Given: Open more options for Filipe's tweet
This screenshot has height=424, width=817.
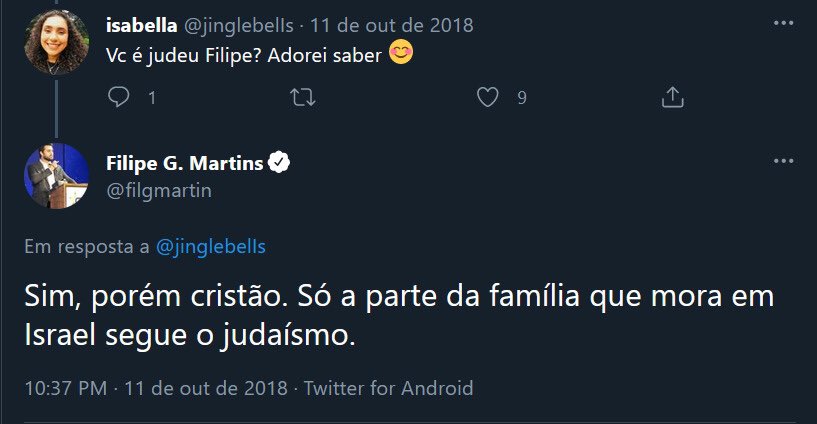Looking at the screenshot, I should tap(784, 162).
